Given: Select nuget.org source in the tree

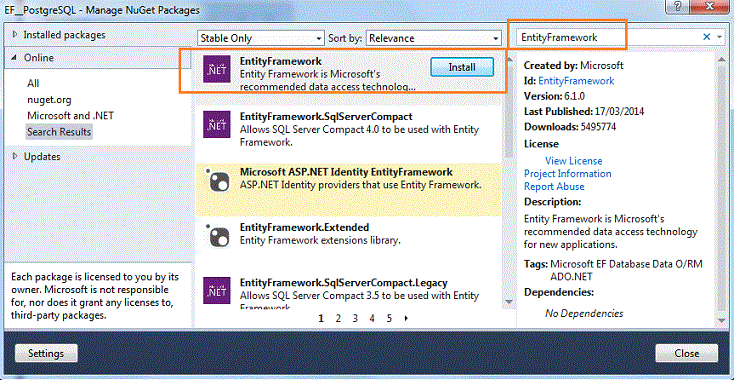Looking at the screenshot, I should click(x=49, y=100).
